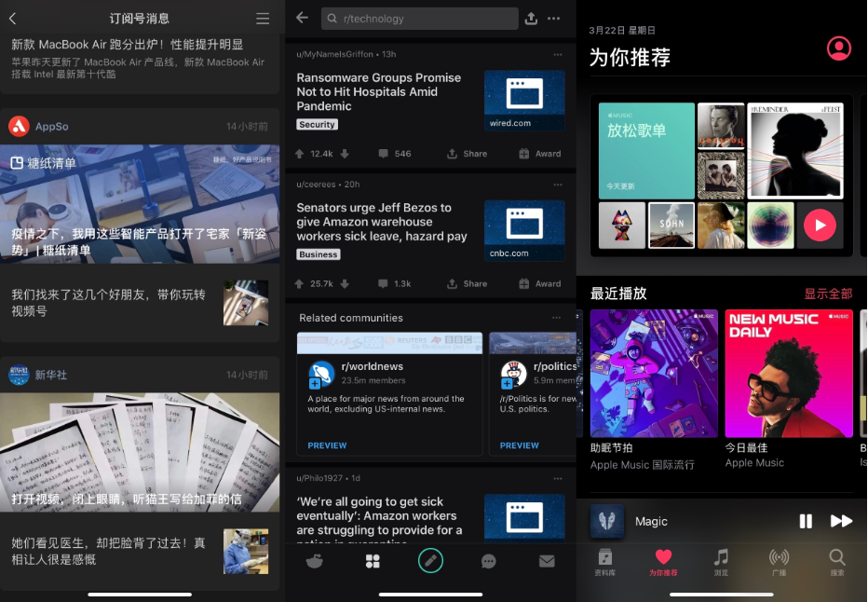The image size is (868, 602).
Task: Open the three-dot menu in Reddit top bar
Action: click(553, 19)
